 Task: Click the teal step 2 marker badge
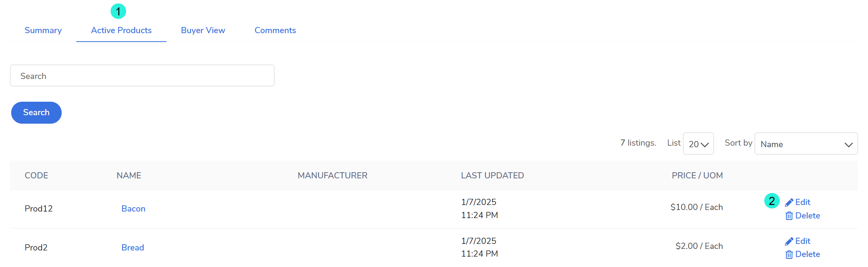772,201
